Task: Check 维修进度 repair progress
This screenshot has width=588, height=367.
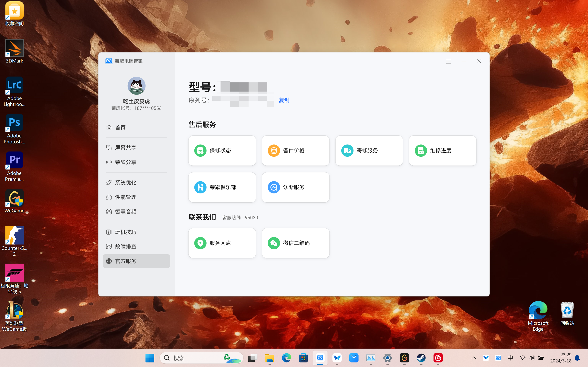Action: [442, 150]
